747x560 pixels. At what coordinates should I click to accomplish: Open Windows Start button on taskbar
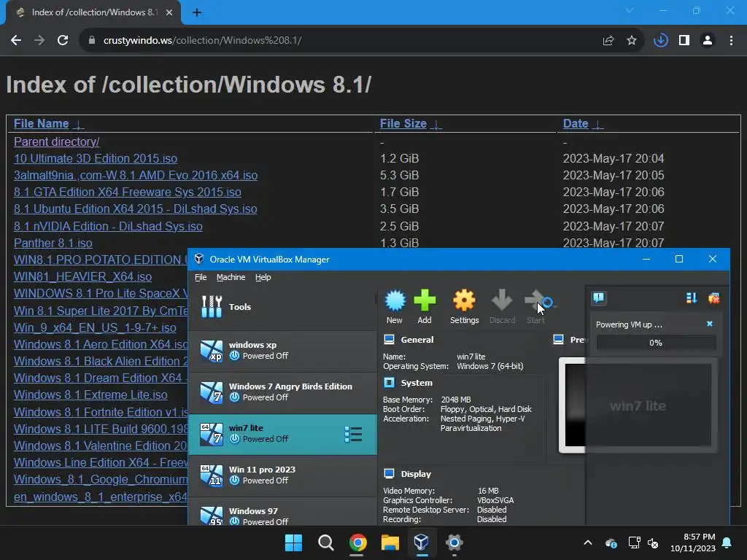[x=293, y=542]
